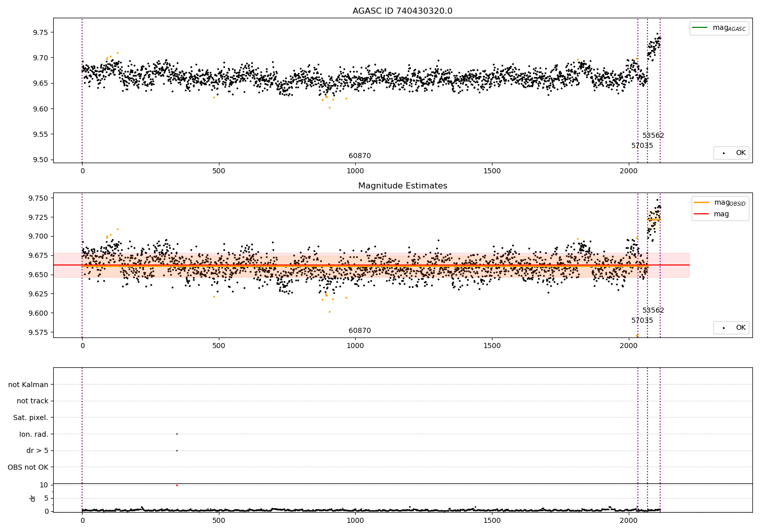Click the red triangle marker at dr 10
The width and height of the screenshot is (760, 532).
point(177,485)
